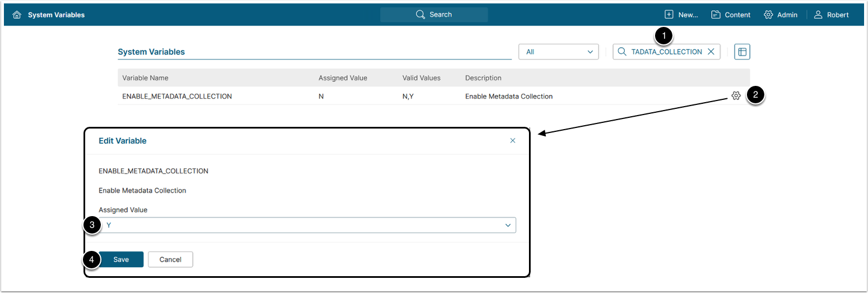Screen dimensions: 868x293
Task: Open the Robert user profile menu
Action: 832,15
